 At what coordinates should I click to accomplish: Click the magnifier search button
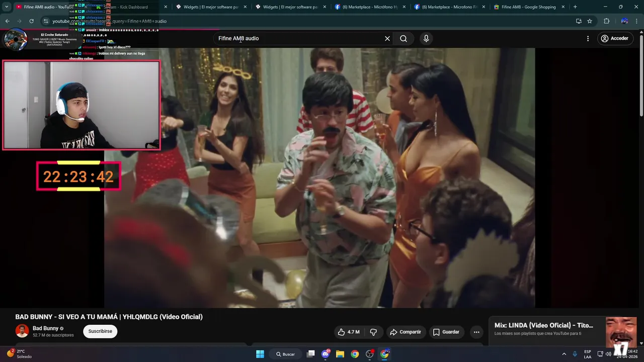(404, 38)
